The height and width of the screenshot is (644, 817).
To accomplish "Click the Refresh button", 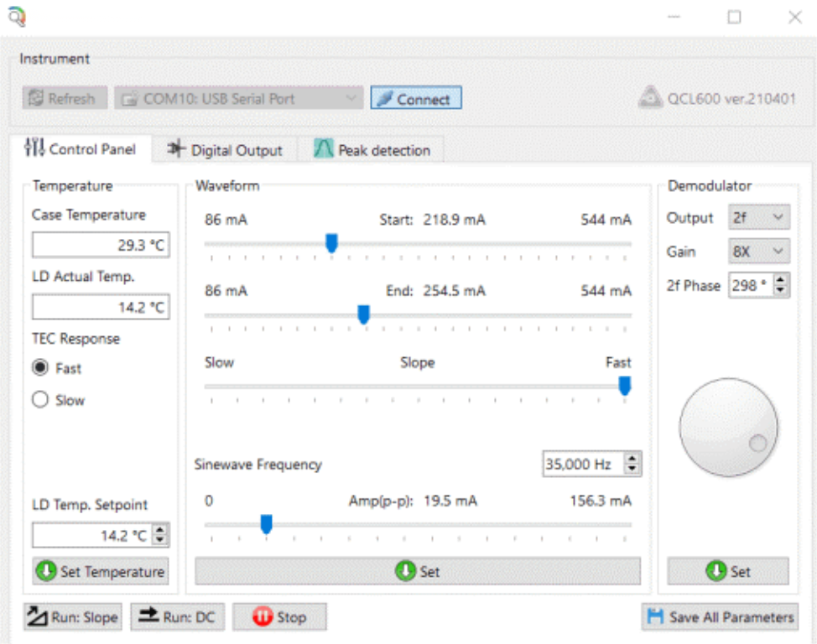I will pyautogui.click(x=65, y=99).
